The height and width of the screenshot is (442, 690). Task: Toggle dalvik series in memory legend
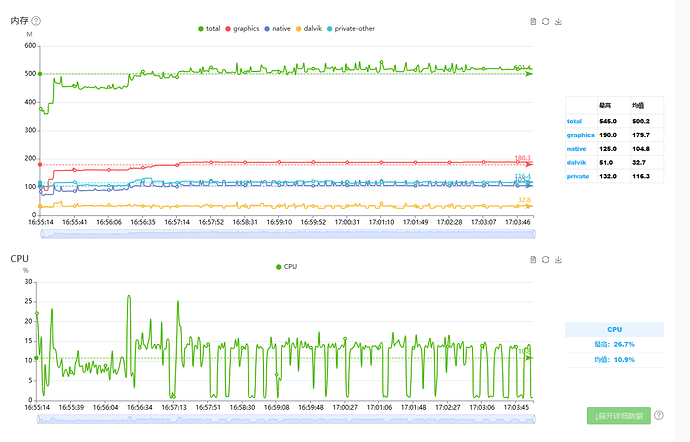pos(309,29)
